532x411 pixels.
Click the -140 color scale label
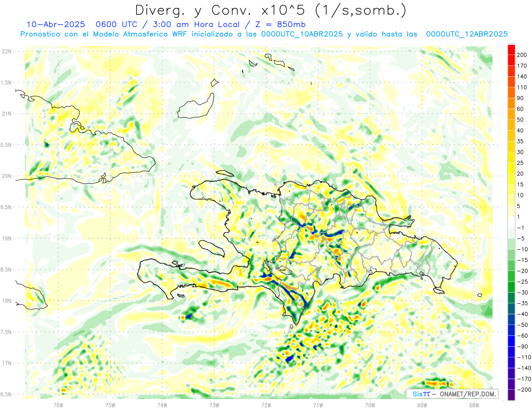point(525,368)
